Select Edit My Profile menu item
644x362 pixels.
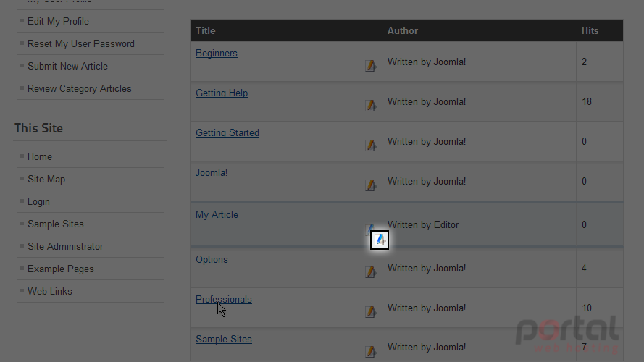(58, 21)
